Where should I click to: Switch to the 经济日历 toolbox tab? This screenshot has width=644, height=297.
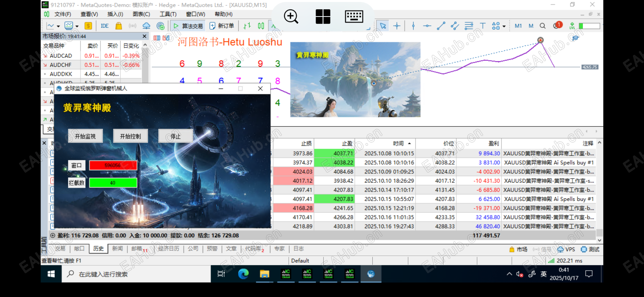169,249
